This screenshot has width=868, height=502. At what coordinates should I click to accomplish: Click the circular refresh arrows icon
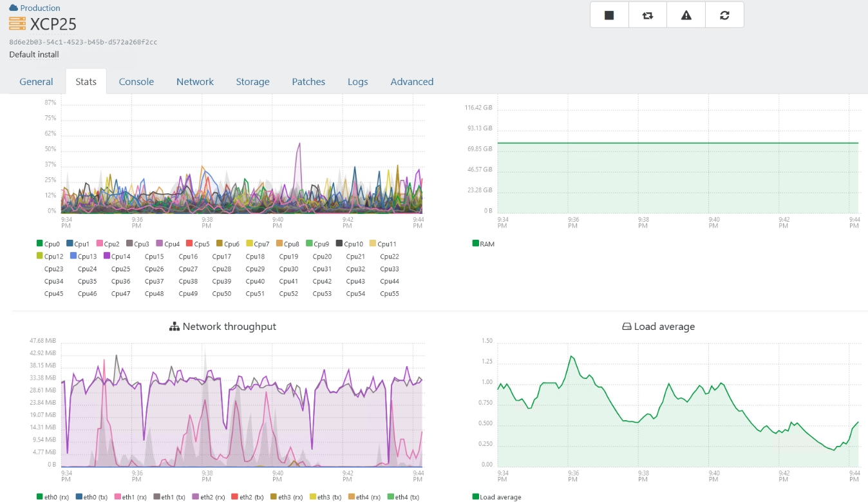point(724,15)
